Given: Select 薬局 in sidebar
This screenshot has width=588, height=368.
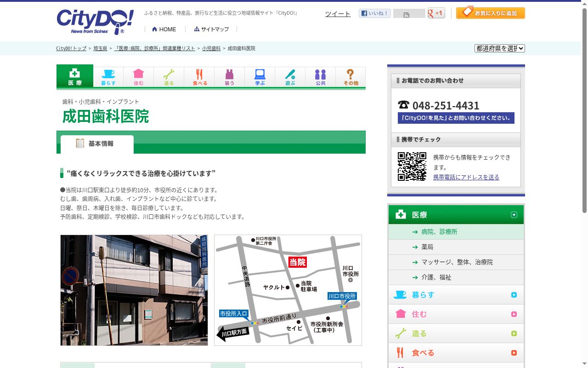Looking at the screenshot, I should pyautogui.click(x=456, y=247).
